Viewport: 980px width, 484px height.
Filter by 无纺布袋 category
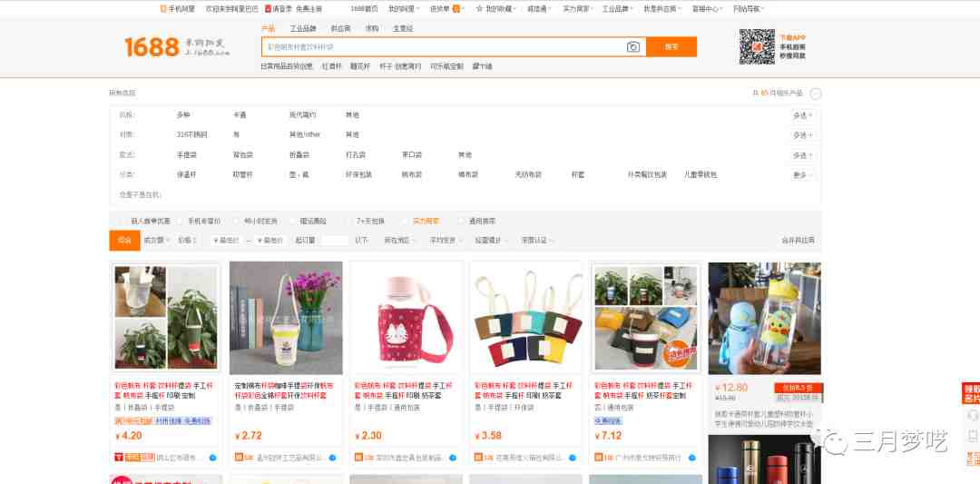528,175
